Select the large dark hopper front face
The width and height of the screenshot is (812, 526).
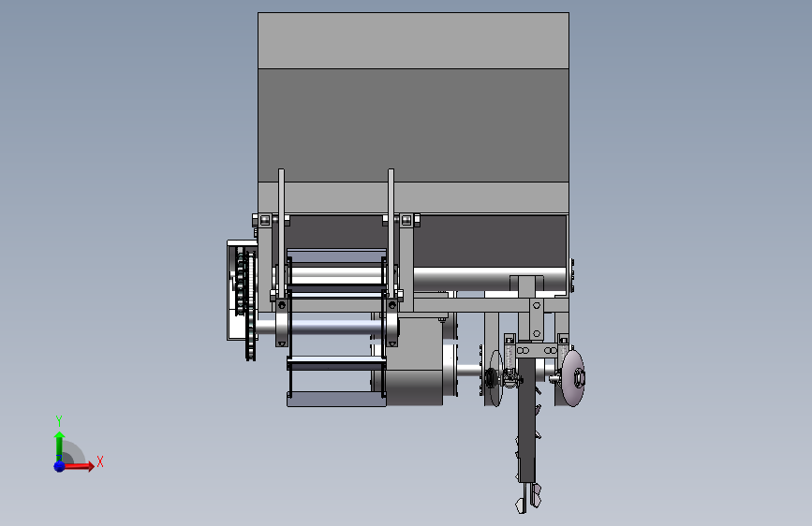(413, 124)
